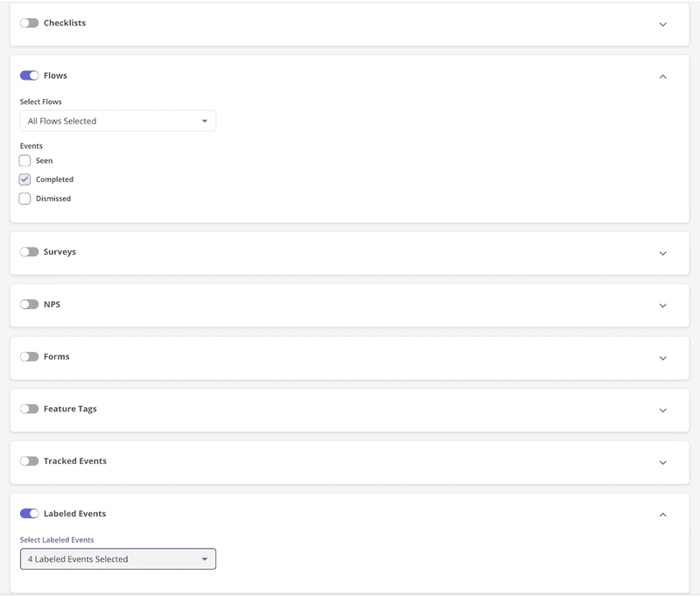Enable the Checklists toggle
700x596 pixels.
click(x=27, y=23)
